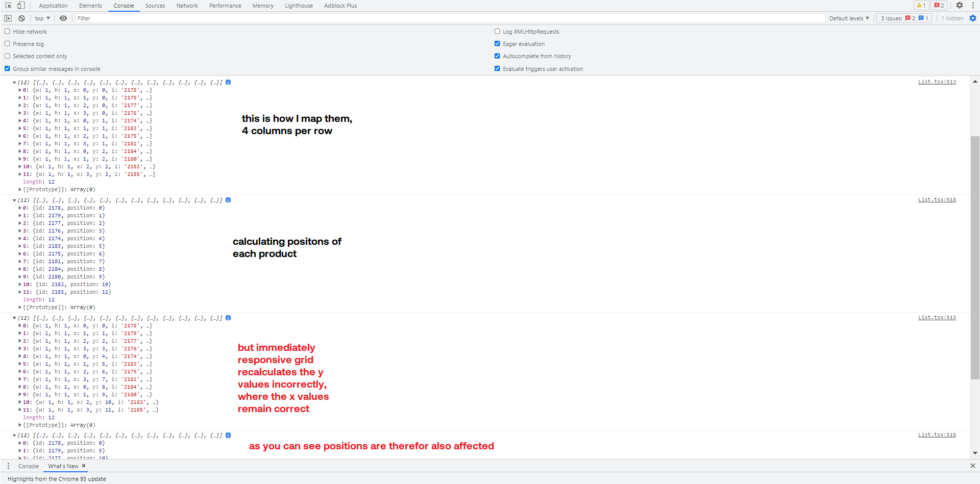This screenshot has width=980, height=484.
Task: Open the top JavaScript context dropdown
Action: tap(42, 18)
